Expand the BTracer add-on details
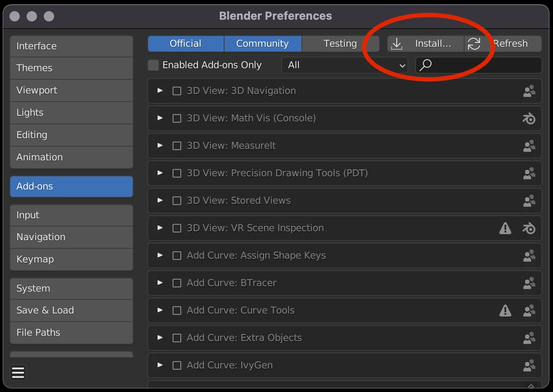The image size is (553, 392). 160,283
